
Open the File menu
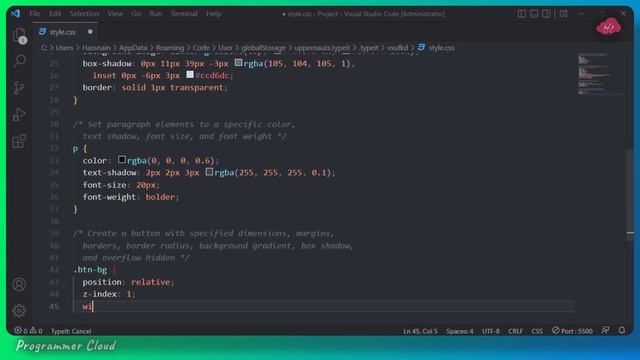point(35,13)
